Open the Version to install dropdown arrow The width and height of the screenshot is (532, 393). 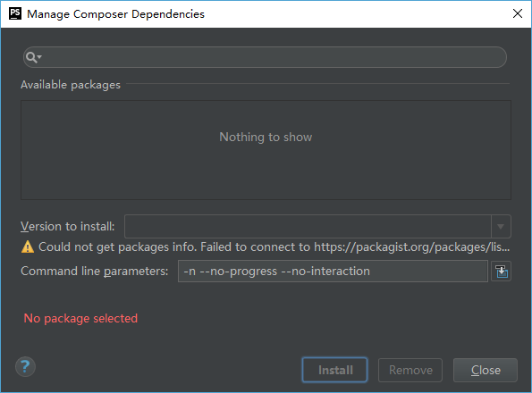coord(501,226)
